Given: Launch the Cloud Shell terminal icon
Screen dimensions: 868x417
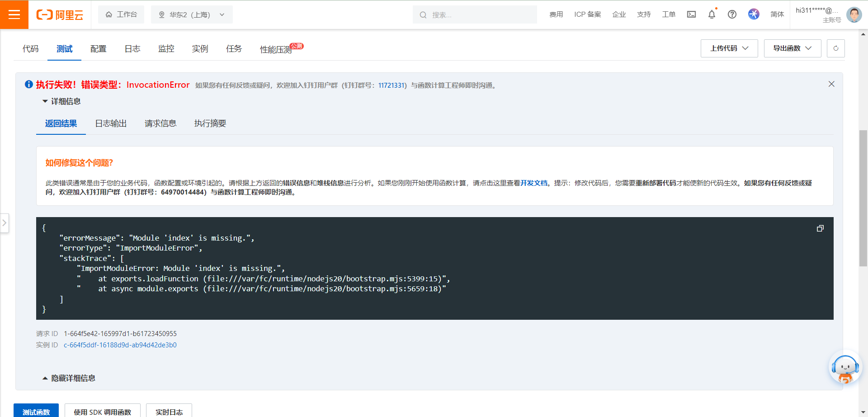Looking at the screenshot, I should pos(691,14).
